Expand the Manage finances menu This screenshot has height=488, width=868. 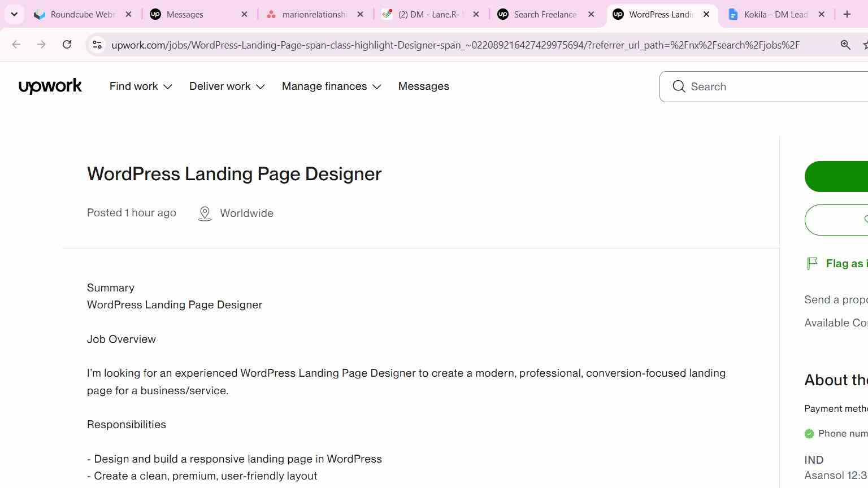tap(332, 86)
